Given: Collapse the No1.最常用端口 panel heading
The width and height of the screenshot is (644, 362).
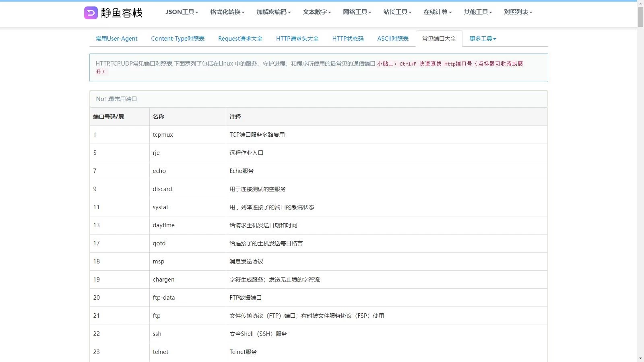Looking at the screenshot, I should pyautogui.click(x=116, y=99).
